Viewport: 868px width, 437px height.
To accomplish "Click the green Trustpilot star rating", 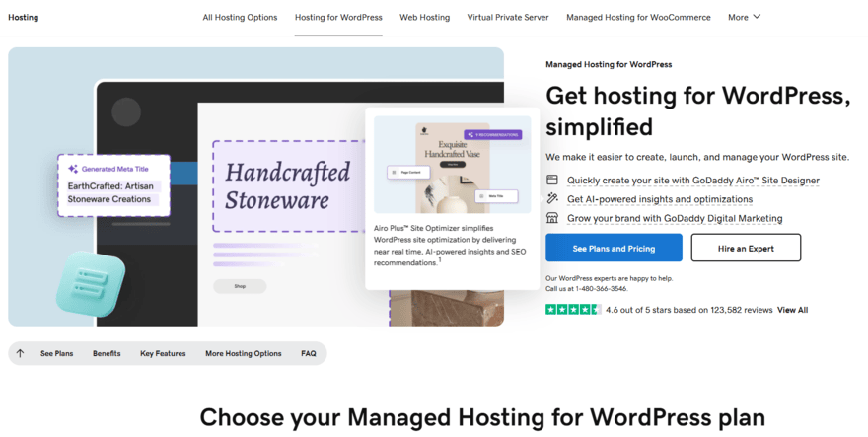I will coord(573,310).
